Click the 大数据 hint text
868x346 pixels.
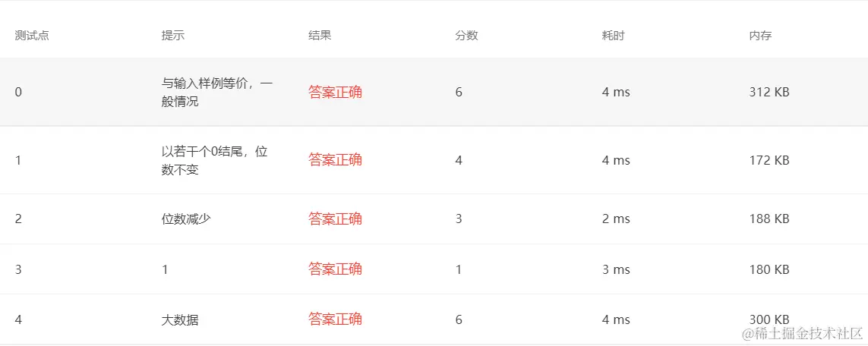179,319
